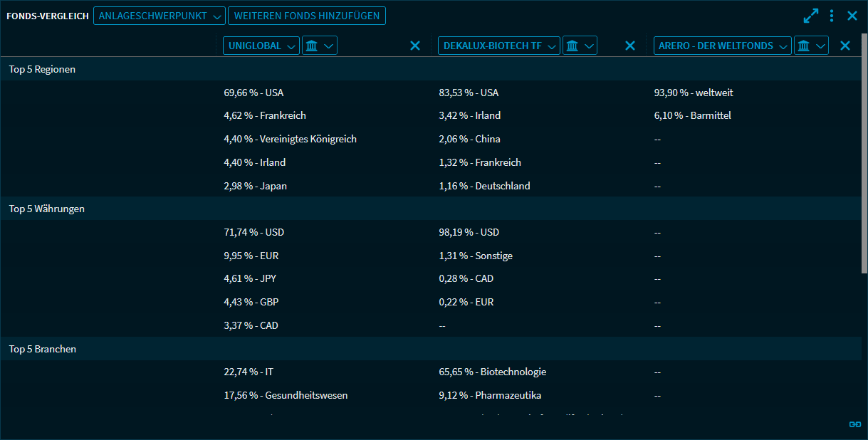This screenshot has height=440, width=868.
Task: Close the Fonds-Vergleich panel
Action: [x=852, y=16]
